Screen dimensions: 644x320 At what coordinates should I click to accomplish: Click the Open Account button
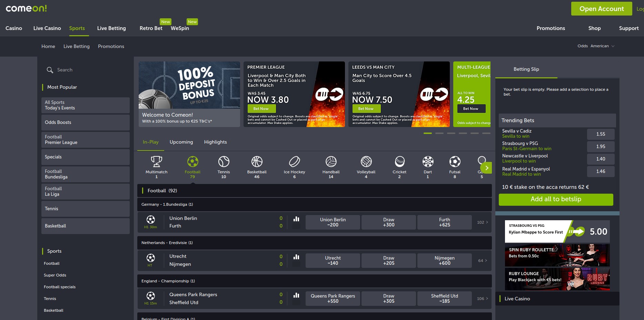click(x=601, y=9)
